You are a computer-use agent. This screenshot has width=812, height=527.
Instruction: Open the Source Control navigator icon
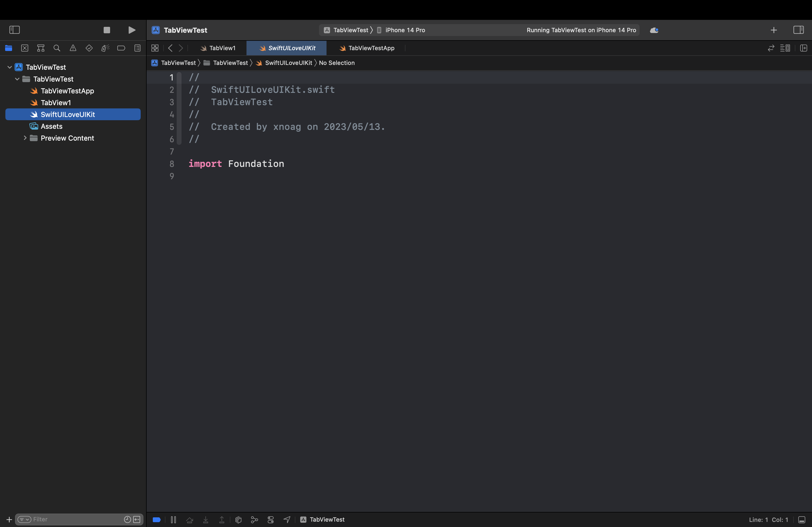point(24,48)
